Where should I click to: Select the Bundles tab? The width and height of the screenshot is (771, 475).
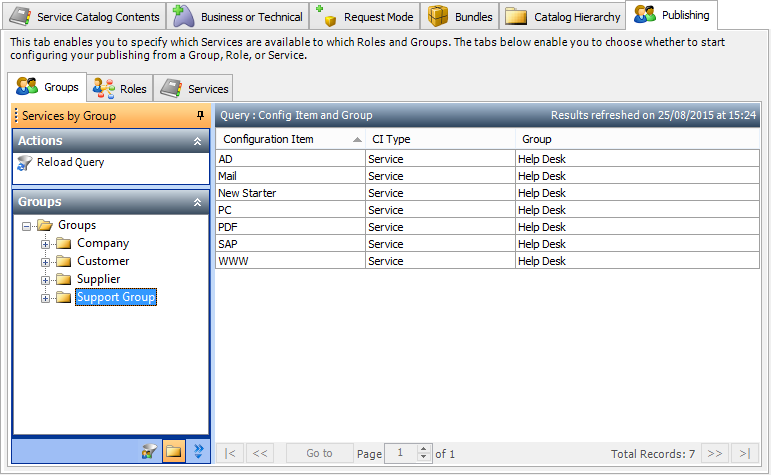pyautogui.click(x=460, y=17)
